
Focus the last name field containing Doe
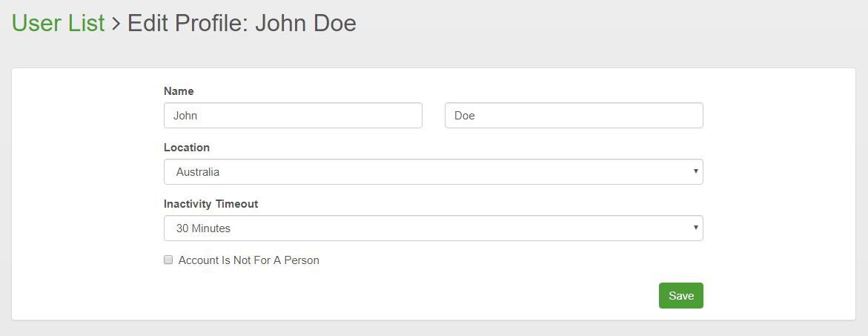click(x=573, y=116)
